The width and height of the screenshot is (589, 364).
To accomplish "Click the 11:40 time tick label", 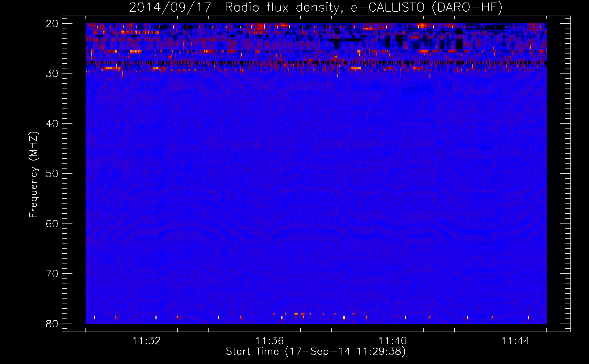I will (393, 341).
